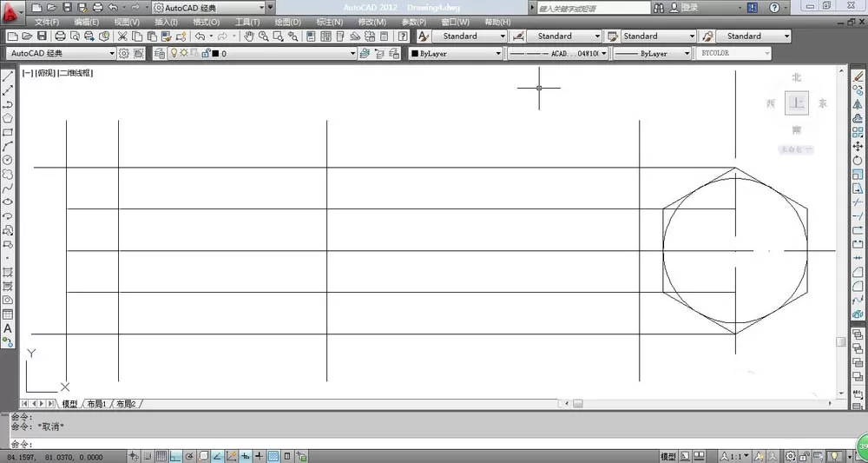This screenshot has width=868, height=463.
Task: Switch to 布局2 layout tab
Action: point(126,404)
